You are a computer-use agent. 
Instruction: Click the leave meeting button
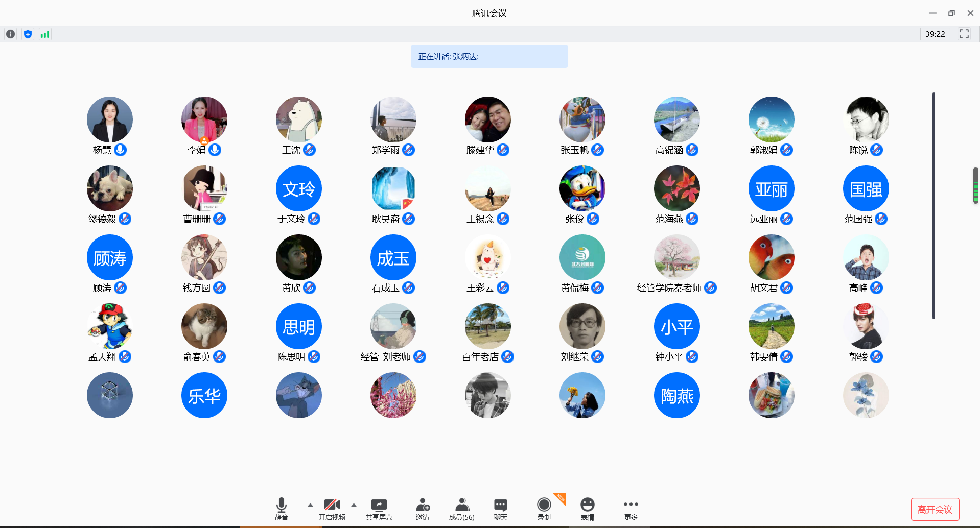point(935,509)
